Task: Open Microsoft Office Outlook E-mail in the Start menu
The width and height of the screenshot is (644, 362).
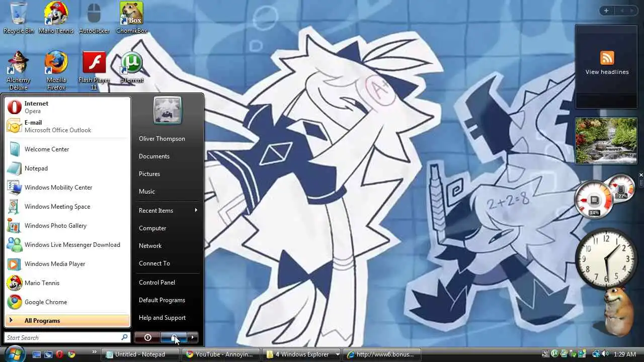Action: click(67, 126)
